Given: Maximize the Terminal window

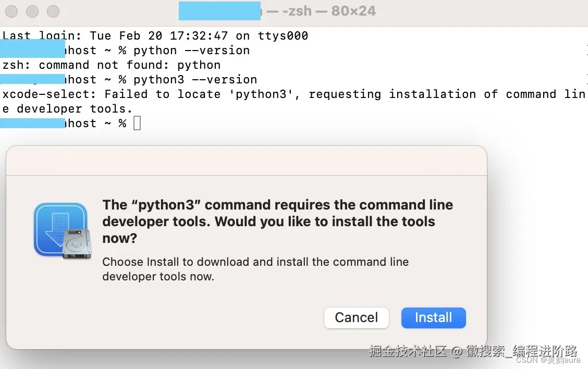Looking at the screenshot, I should coord(53,11).
